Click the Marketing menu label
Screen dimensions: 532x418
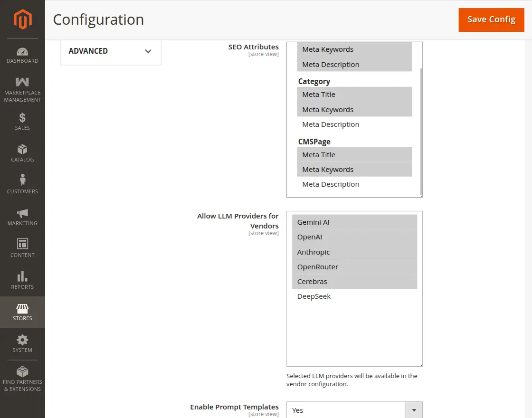pyautogui.click(x=22, y=223)
